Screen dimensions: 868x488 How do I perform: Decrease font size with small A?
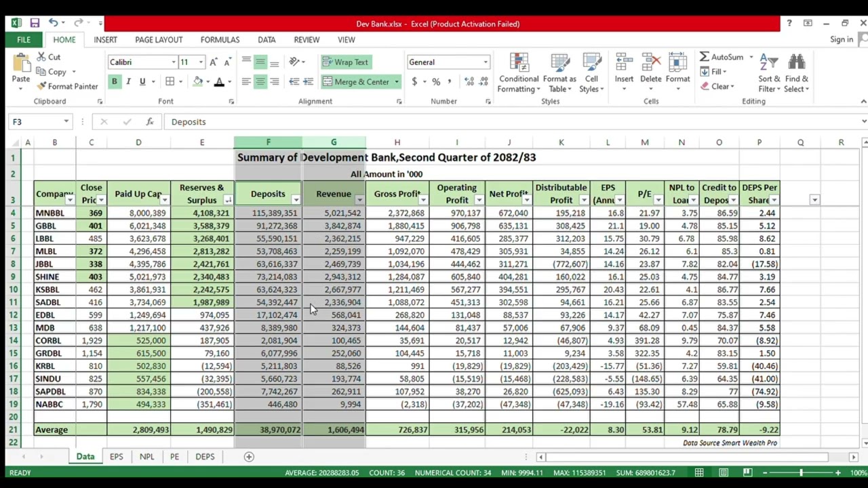229,62
